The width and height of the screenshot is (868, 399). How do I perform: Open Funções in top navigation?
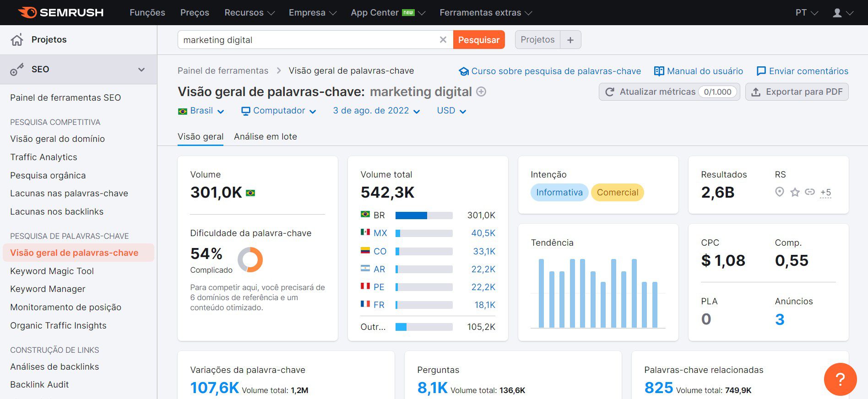pyautogui.click(x=147, y=13)
